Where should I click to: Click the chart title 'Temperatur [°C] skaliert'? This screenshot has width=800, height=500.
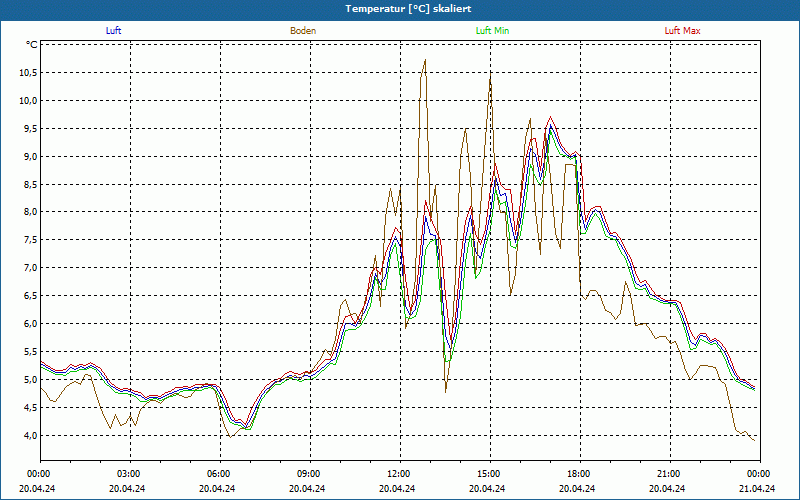408,9
